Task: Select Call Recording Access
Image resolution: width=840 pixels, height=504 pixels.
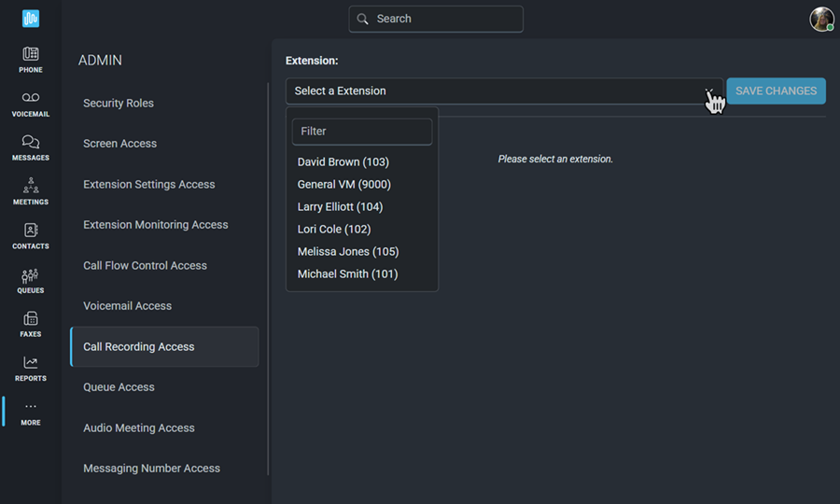Action: [164, 346]
